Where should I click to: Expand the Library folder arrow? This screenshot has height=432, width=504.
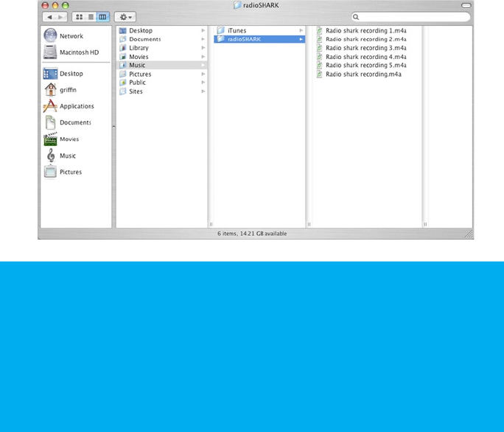click(x=203, y=48)
